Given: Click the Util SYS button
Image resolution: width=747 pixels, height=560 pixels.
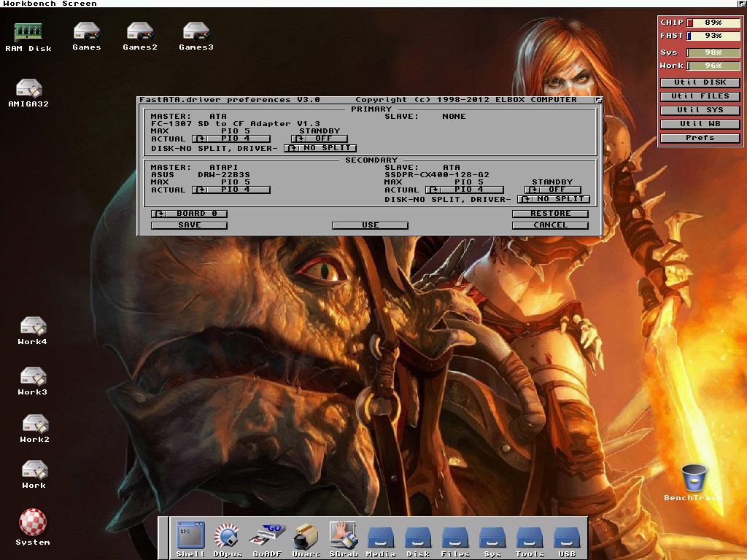Looking at the screenshot, I should [700, 110].
